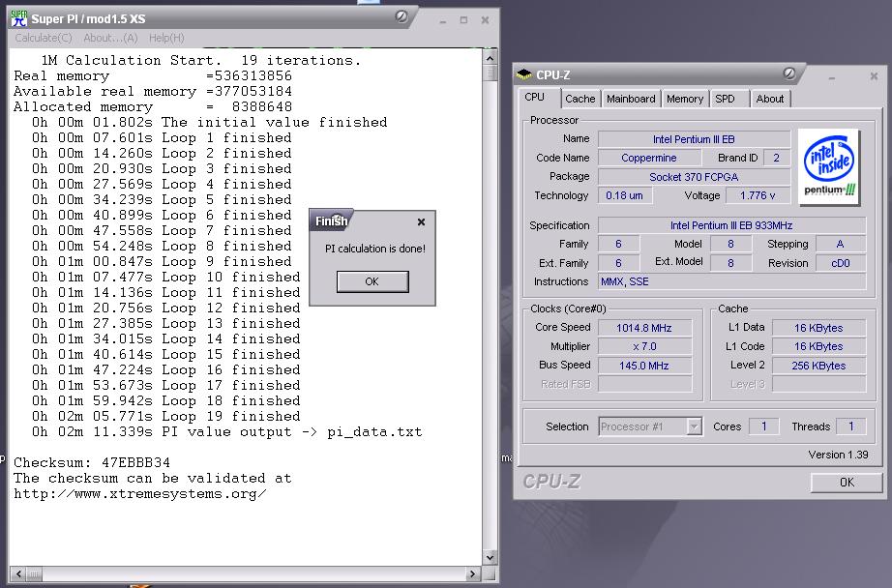Click the 'Loop 10 finished' output line

click(166, 277)
